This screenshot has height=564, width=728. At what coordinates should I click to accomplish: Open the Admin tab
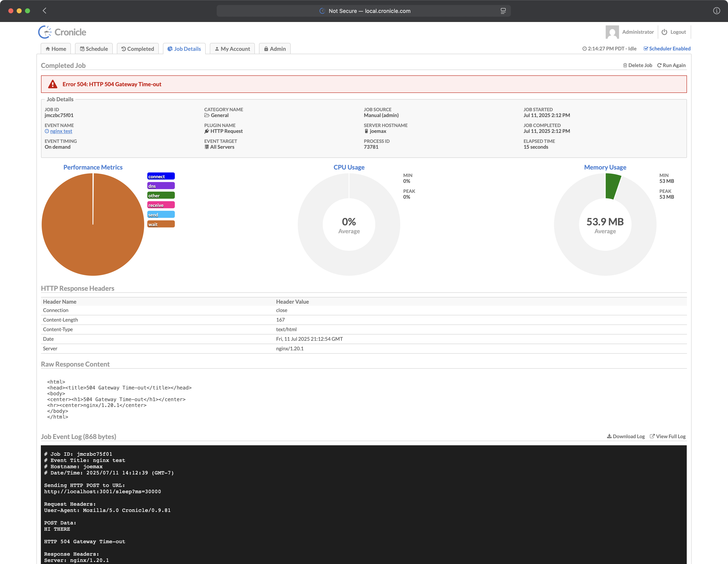point(275,49)
